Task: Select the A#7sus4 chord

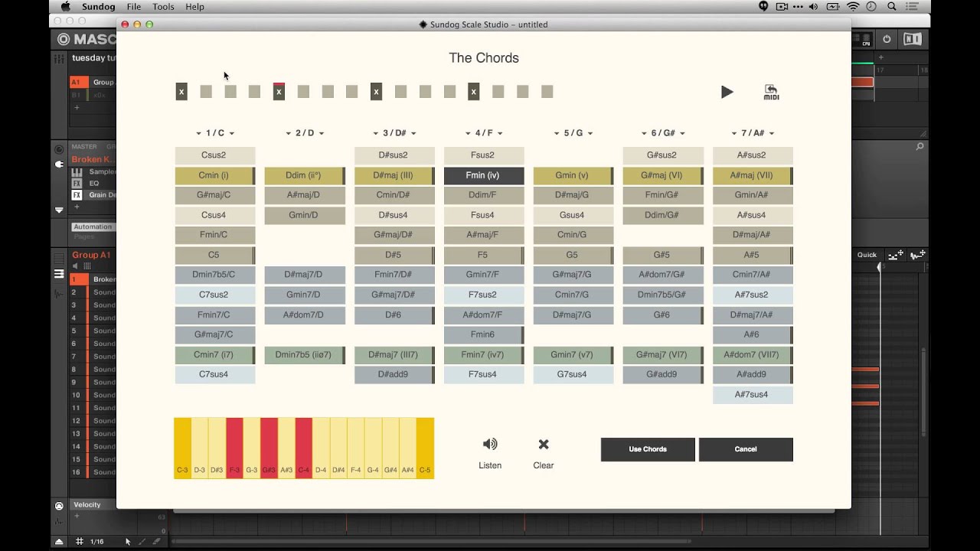Action: 753,394
